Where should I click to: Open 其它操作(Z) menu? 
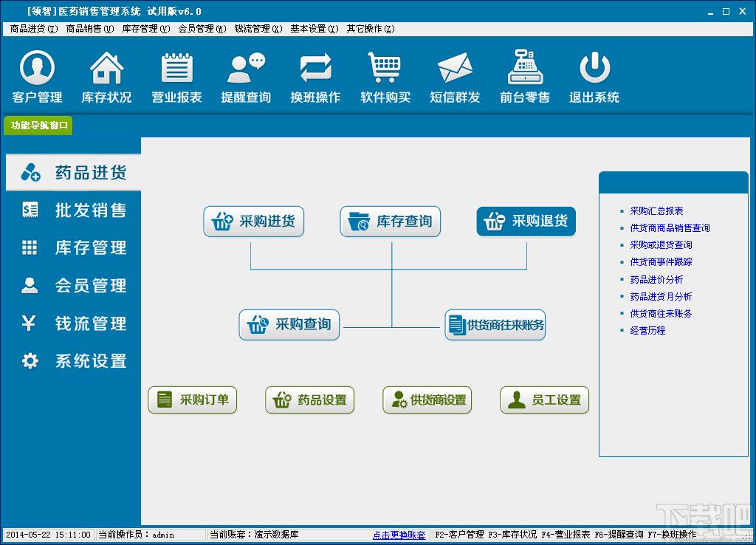pyautogui.click(x=371, y=29)
